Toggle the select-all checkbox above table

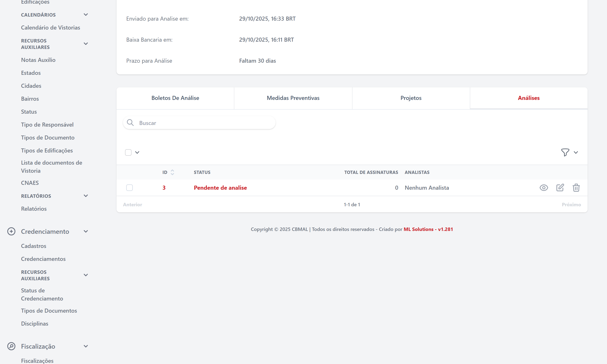point(128,152)
